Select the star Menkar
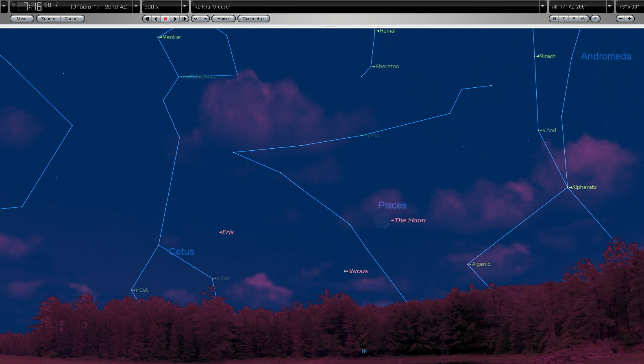Screen dimensions: 644x364 [158, 37]
